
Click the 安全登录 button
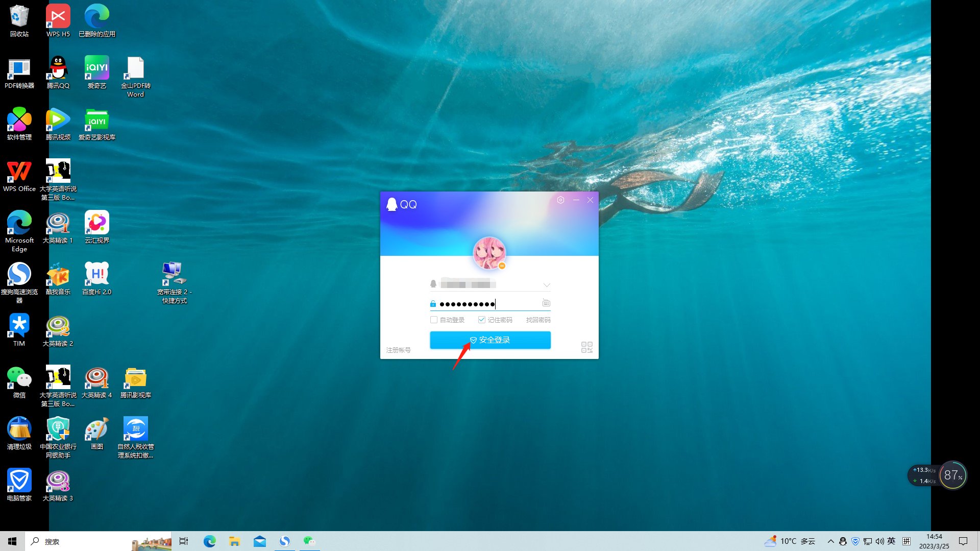click(x=490, y=340)
